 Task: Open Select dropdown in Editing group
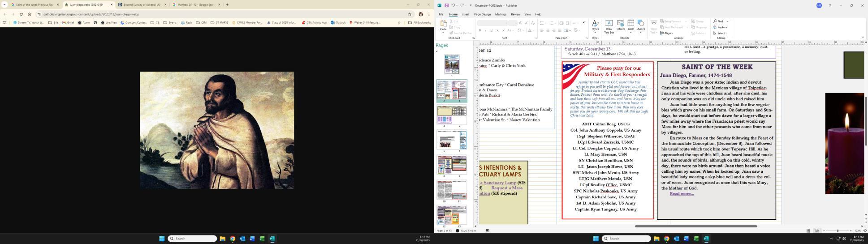coord(720,33)
